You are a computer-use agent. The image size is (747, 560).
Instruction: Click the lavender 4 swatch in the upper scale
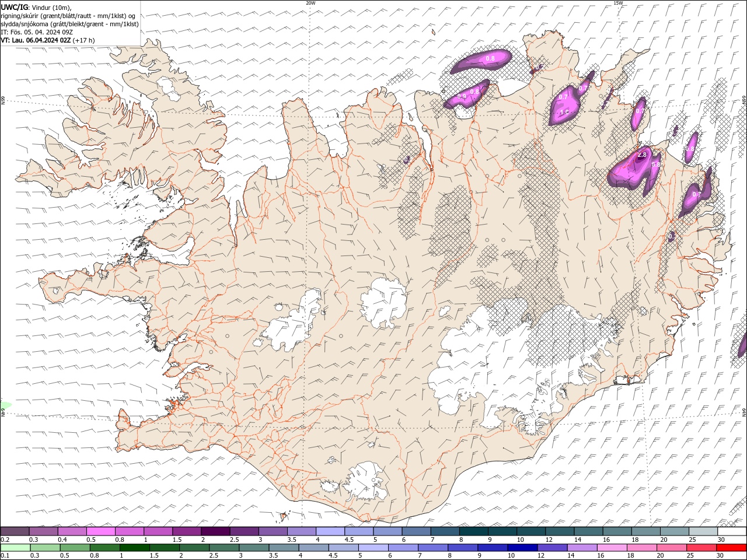coord(330,531)
